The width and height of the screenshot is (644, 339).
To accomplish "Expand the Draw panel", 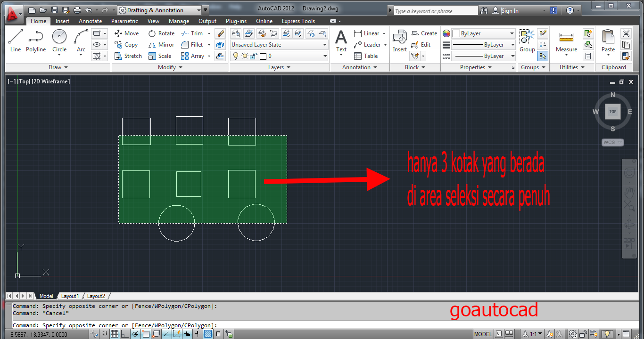I will pos(66,67).
